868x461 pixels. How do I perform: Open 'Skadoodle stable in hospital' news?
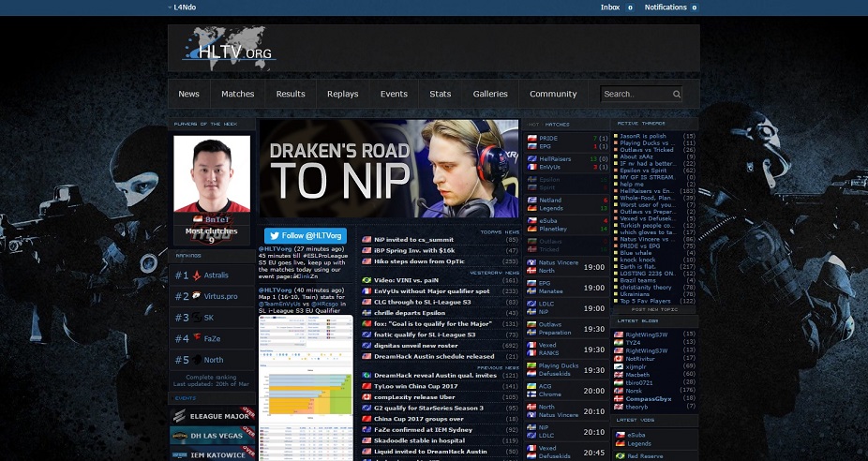coord(419,441)
